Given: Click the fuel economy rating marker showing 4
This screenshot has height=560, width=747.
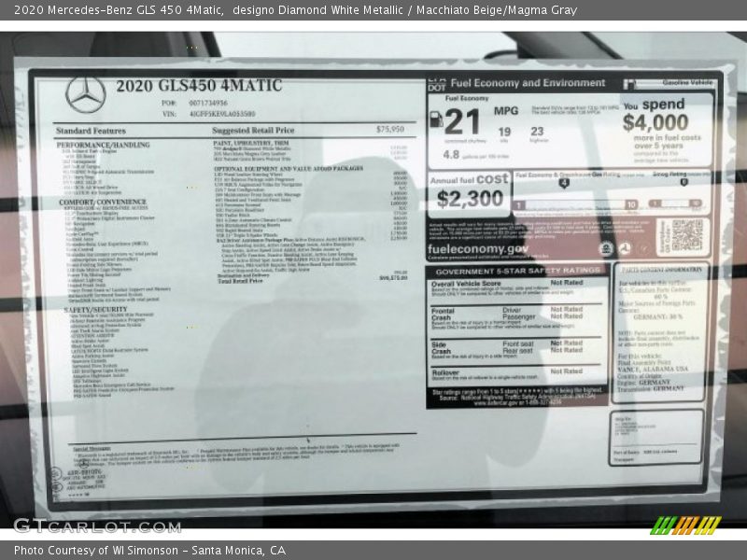Looking at the screenshot, I should pyautogui.click(x=564, y=183).
